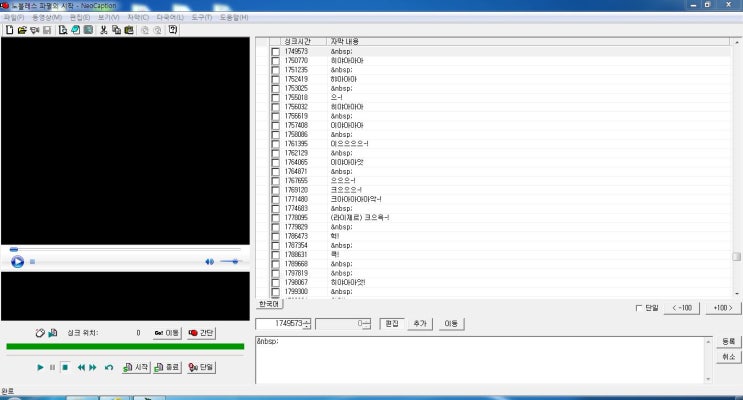Viewport: 743px width, 400px height.
Task: Click scroll-down arrow in caption text editor
Action: [x=708, y=379]
